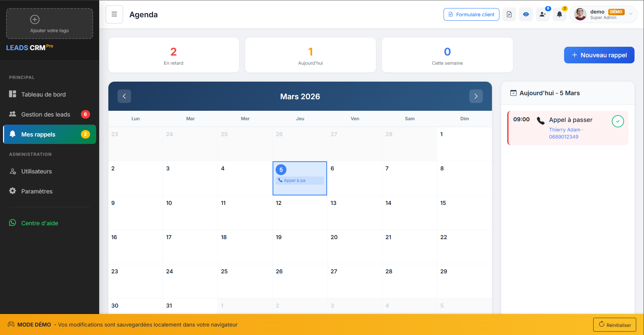Click Réinitialiser in demo banner
The image size is (644, 335).
click(x=614, y=325)
